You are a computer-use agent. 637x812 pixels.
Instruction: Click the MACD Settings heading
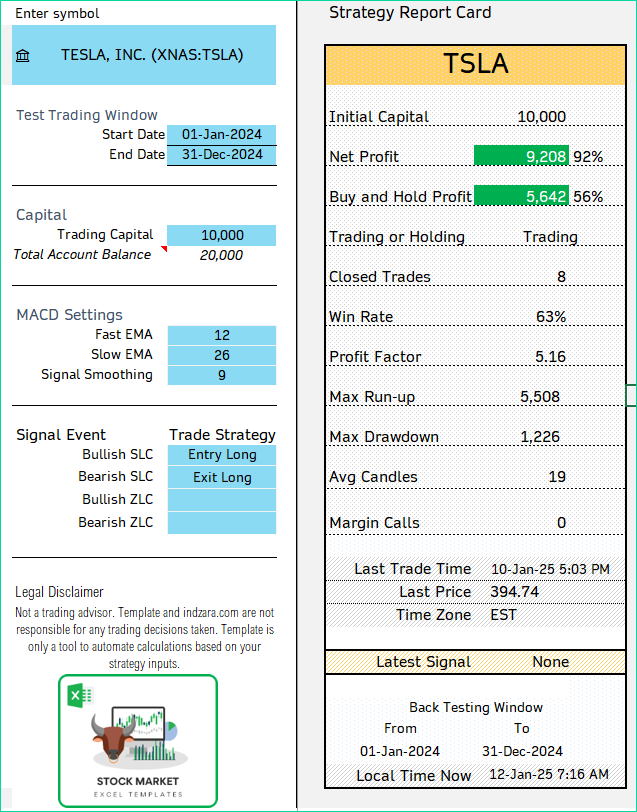tap(69, 315)
